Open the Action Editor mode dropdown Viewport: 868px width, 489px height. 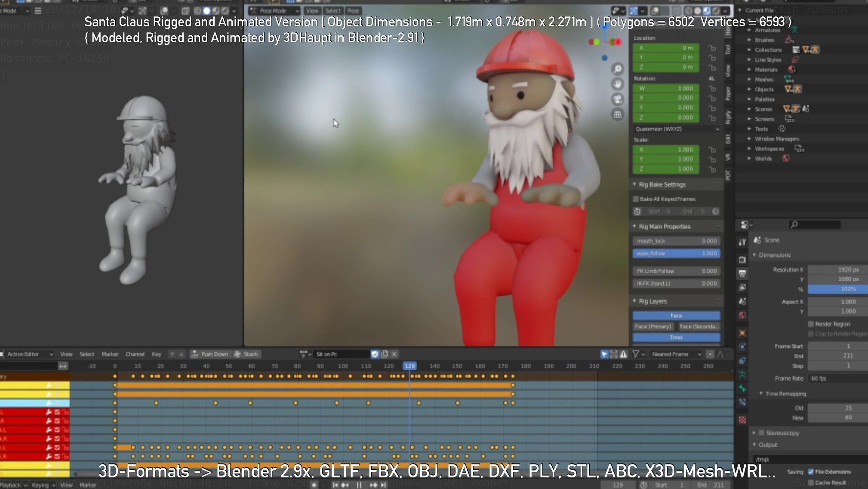click(x=27, y=354)
